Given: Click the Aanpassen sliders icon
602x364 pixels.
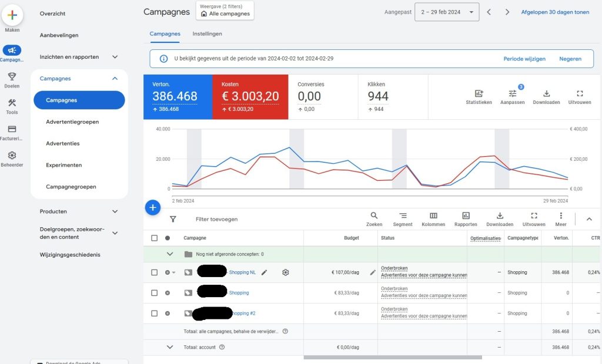Looking at the screenshot, I should 513,93.
